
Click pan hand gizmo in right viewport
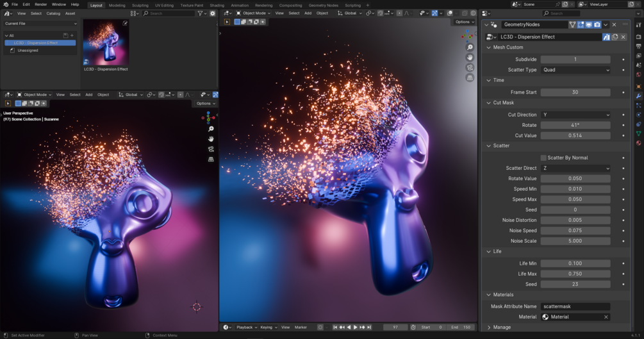click(x=470, y=58)
